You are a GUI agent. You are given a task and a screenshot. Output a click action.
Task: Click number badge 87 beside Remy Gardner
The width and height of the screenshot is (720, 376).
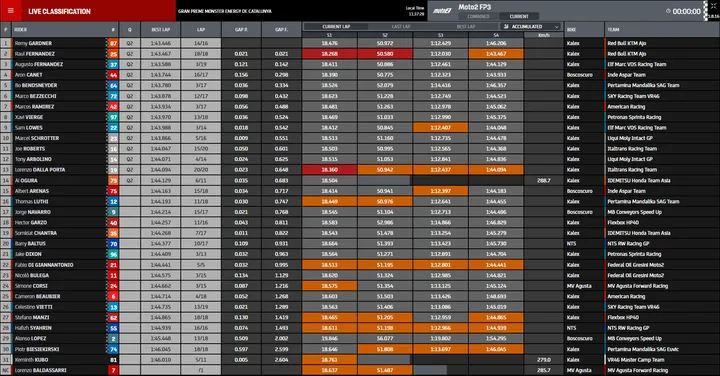pyautogui.click(x=113, y=43)
